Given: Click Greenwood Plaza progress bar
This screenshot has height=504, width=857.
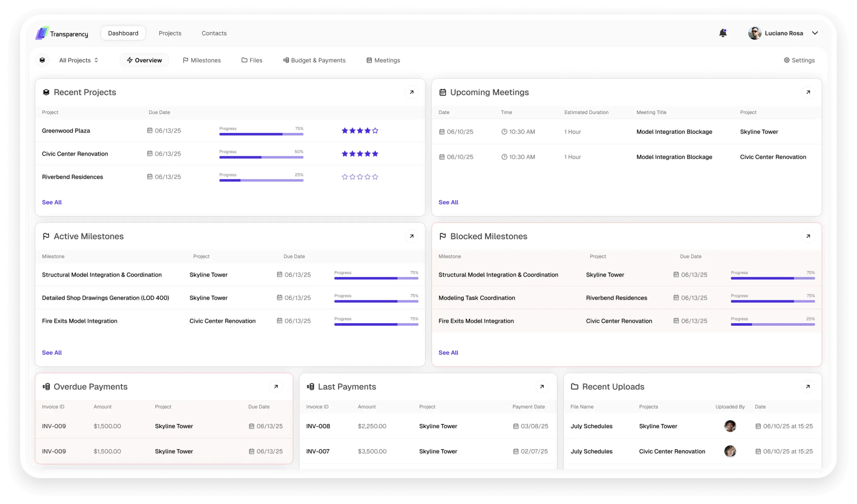Looking at the screenshot, I should pos(261,134).
